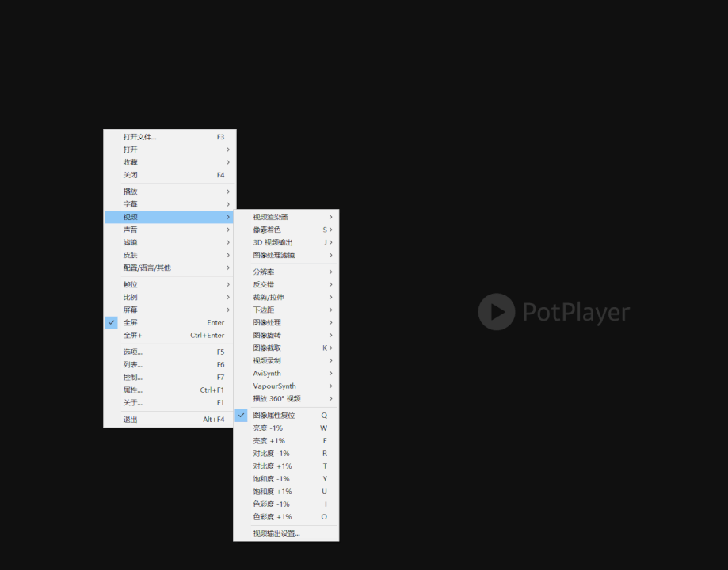
Task: Open the 分辨率 resolution submenu
Action: pos(286,272)
